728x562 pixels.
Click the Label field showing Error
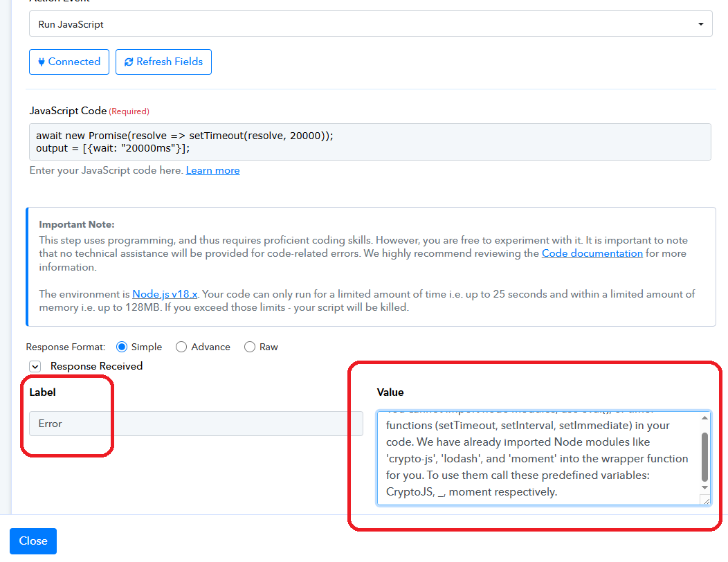(x=196, y=424)
